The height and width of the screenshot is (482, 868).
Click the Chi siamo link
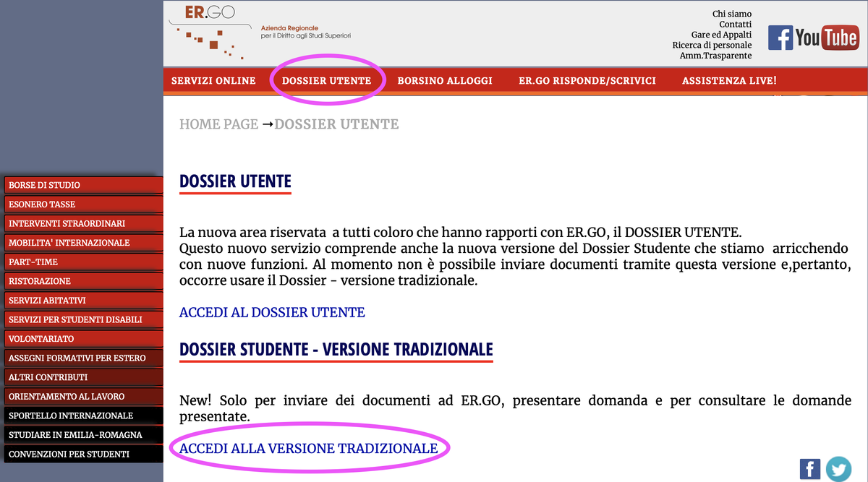tap(732, 14)
